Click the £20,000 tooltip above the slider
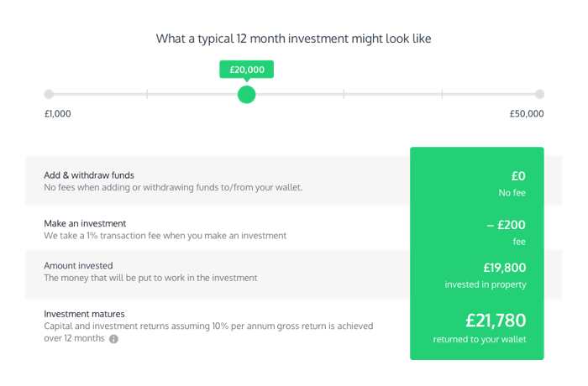588x386 pixels. pos(246,70)
